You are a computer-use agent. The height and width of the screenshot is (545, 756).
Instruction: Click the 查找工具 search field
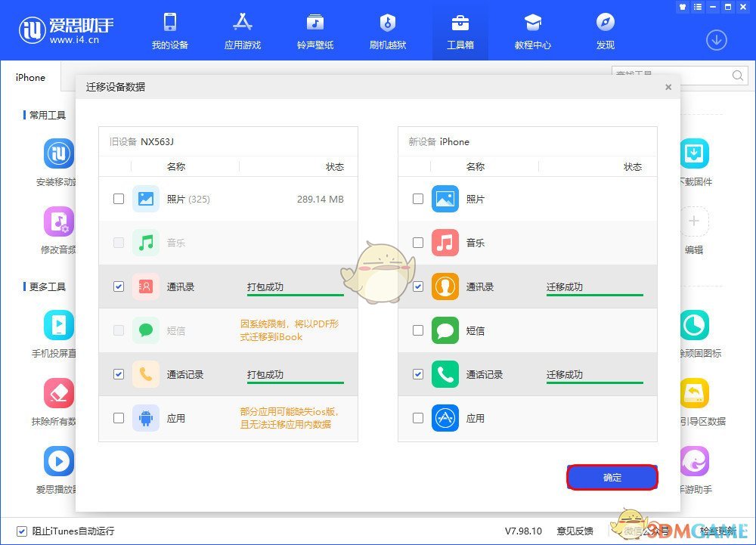pyautogui.click(x=671, y=76)
